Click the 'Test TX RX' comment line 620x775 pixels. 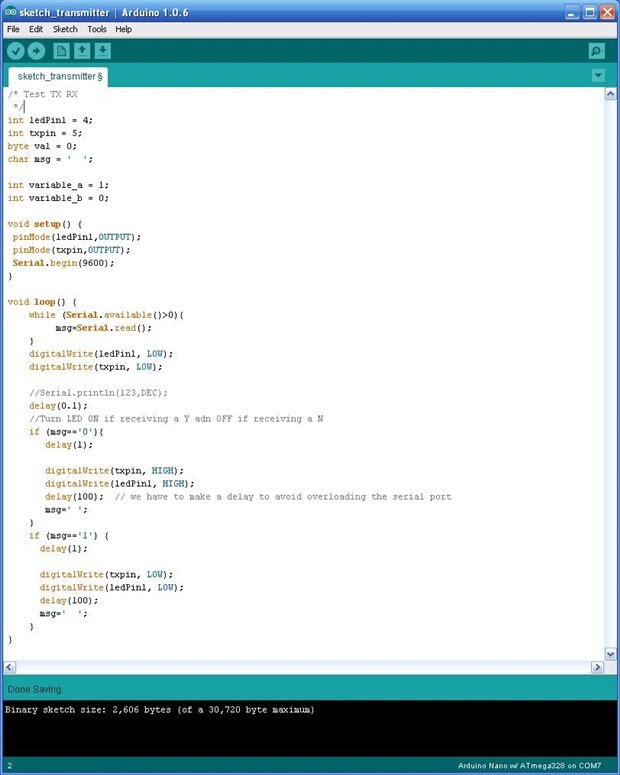tap(43, 94)
